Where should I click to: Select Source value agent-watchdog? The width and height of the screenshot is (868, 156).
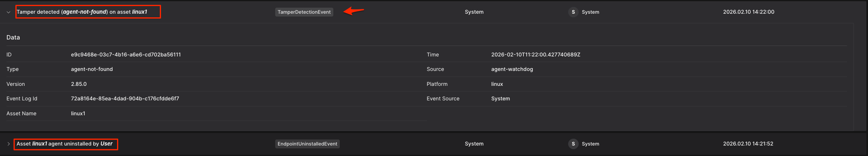click(512, 69)
